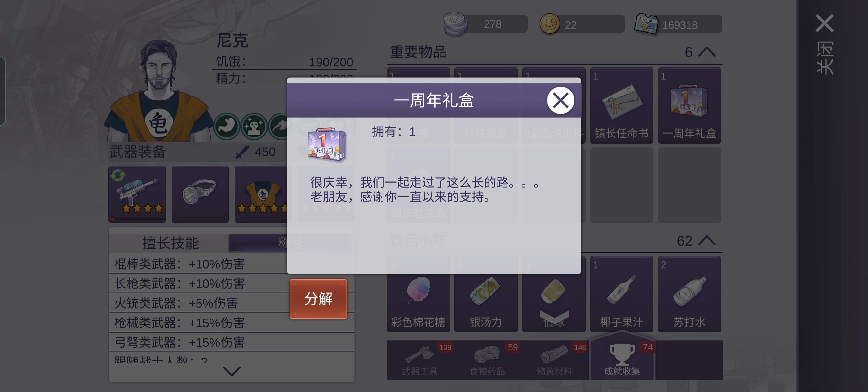868x392 pixels.
Task: Switch to the 物资材料 tab
Action: (x=555, y=360)
